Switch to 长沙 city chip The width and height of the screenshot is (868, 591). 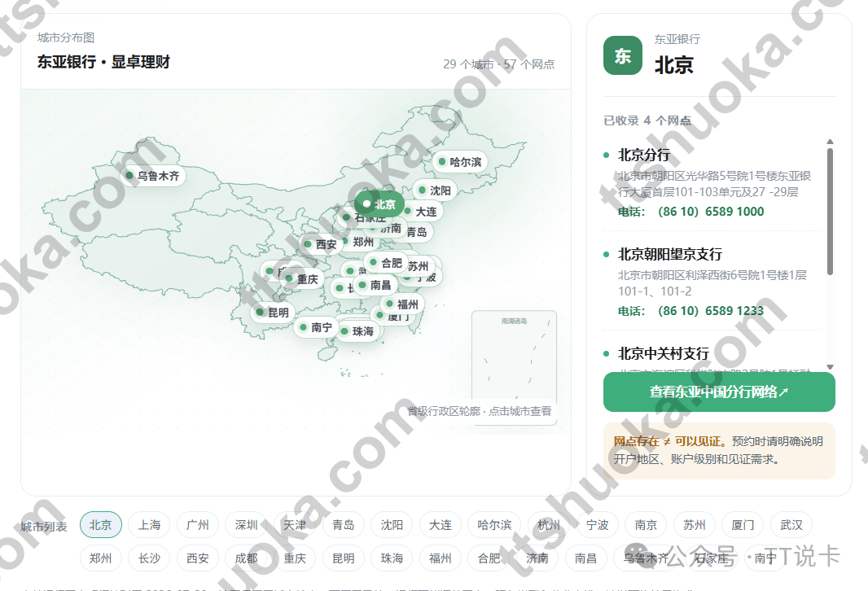149,558
